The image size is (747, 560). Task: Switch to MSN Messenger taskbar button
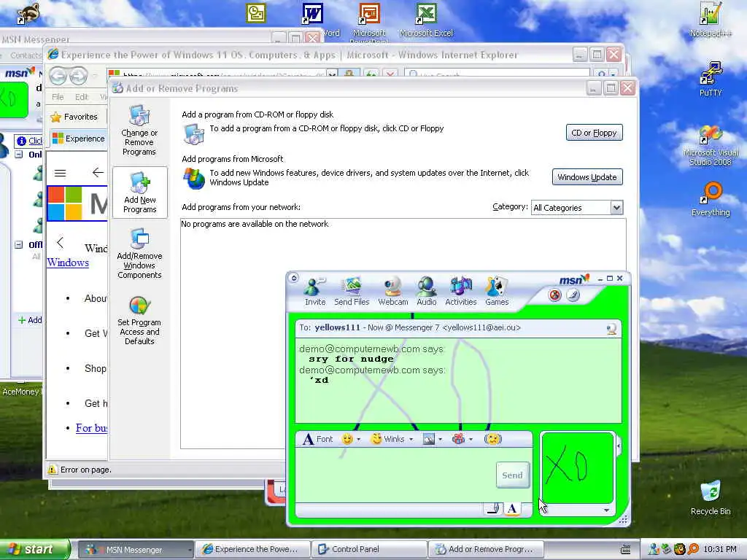pyautogui.click(x=135, y=550)
